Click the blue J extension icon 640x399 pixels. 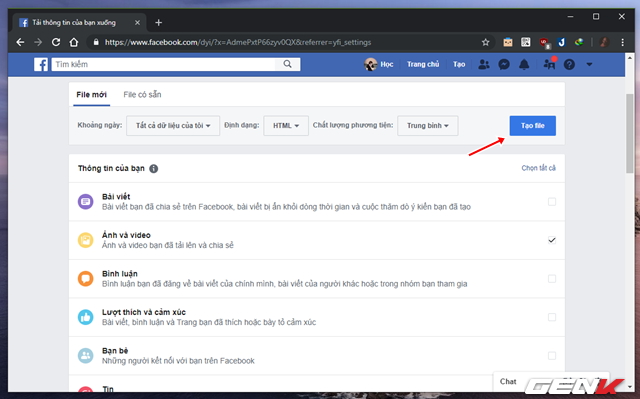(x=562, y=42)
